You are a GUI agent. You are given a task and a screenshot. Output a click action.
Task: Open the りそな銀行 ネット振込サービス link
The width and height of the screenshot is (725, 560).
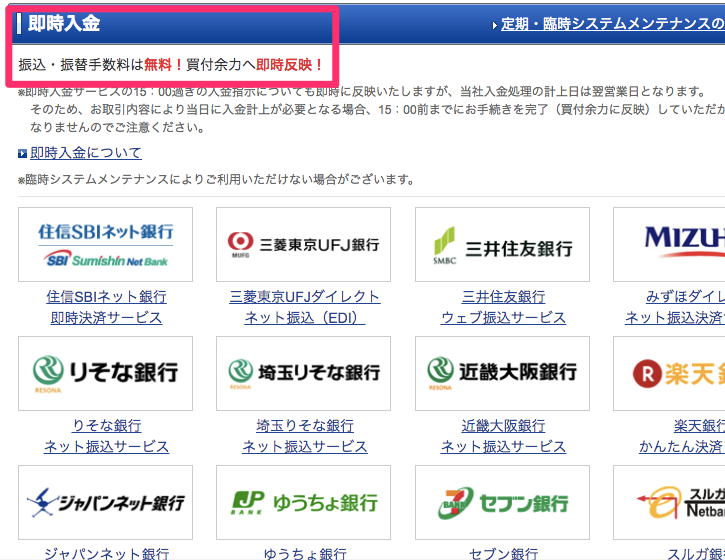click(106, 436)
